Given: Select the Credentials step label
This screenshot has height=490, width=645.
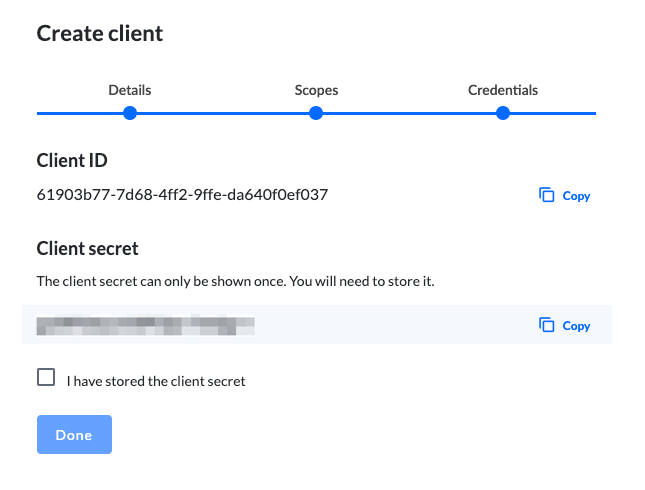Looking at the screenshot, I should [x=503, y=90].
